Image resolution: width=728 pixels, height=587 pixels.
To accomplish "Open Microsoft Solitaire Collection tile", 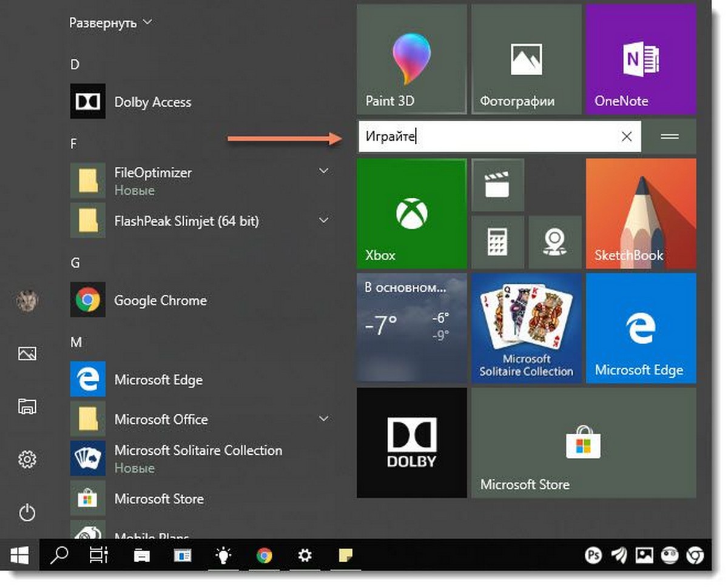I will tap(526, 328).
